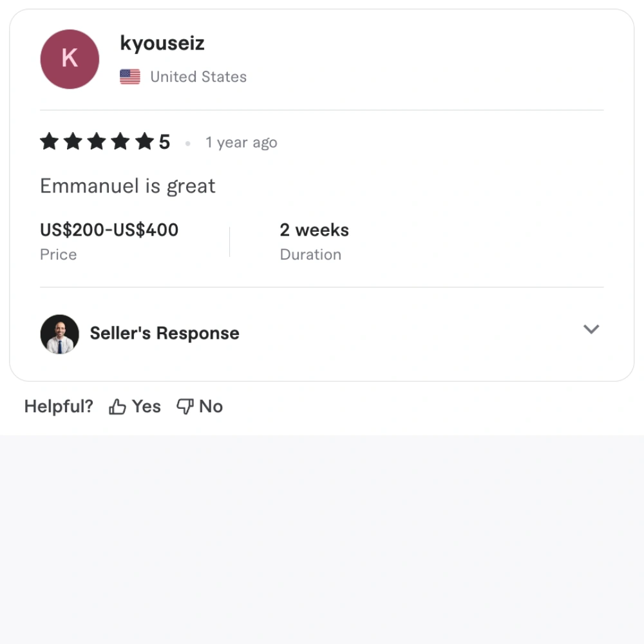Click the 2 weeks duration value

314,230
